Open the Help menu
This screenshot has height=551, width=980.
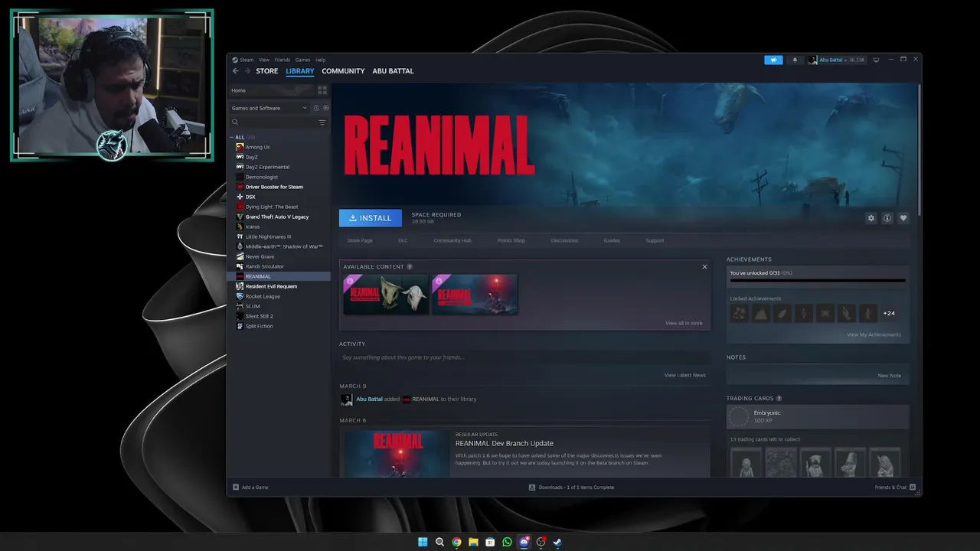[x=320, y=60]
